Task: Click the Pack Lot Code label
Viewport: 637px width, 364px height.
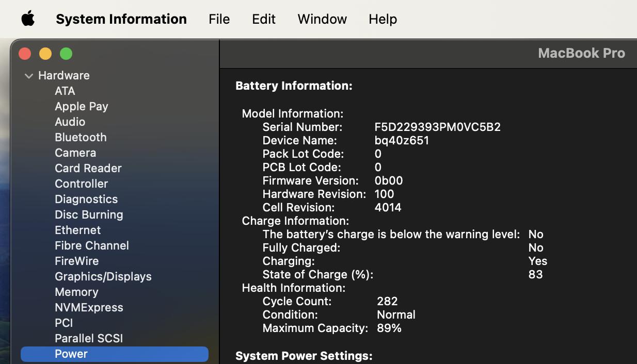Action: tap(303, 154)
